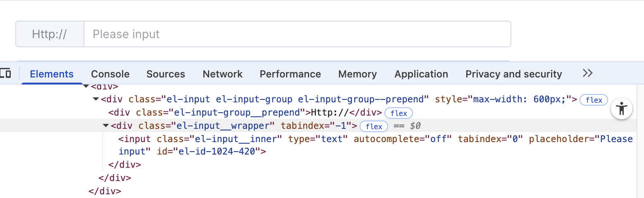Open the Application tab

pyautogui.click(x=421, y=74)
